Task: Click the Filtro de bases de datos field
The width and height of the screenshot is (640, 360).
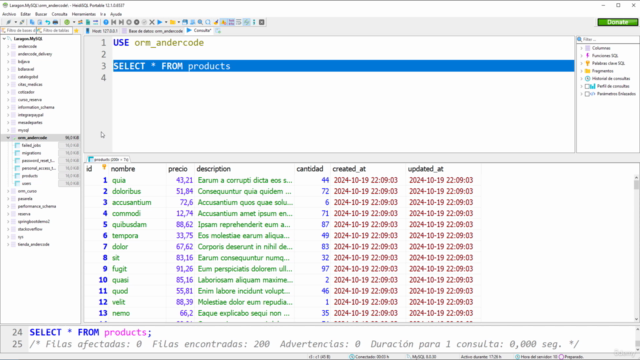Action: [x=19, y=31]
